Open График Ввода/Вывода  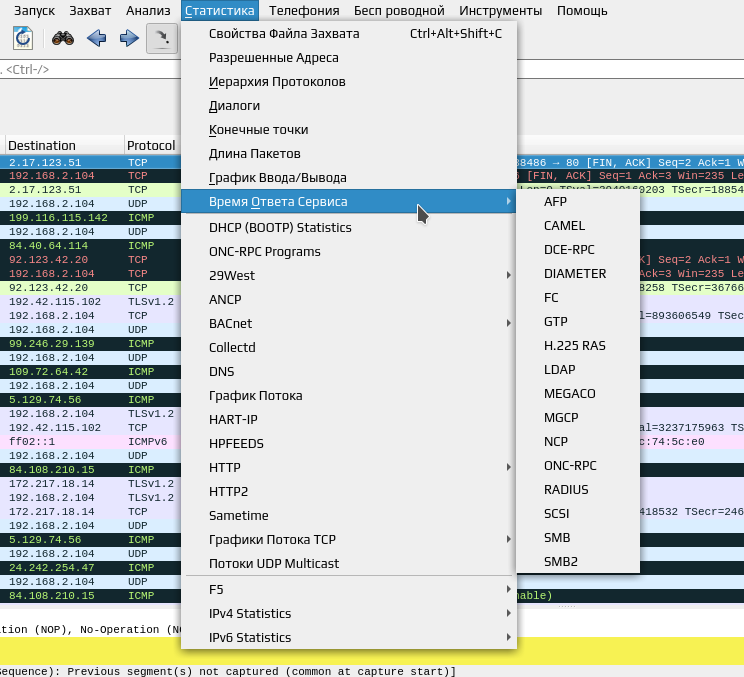coord(349,177)
